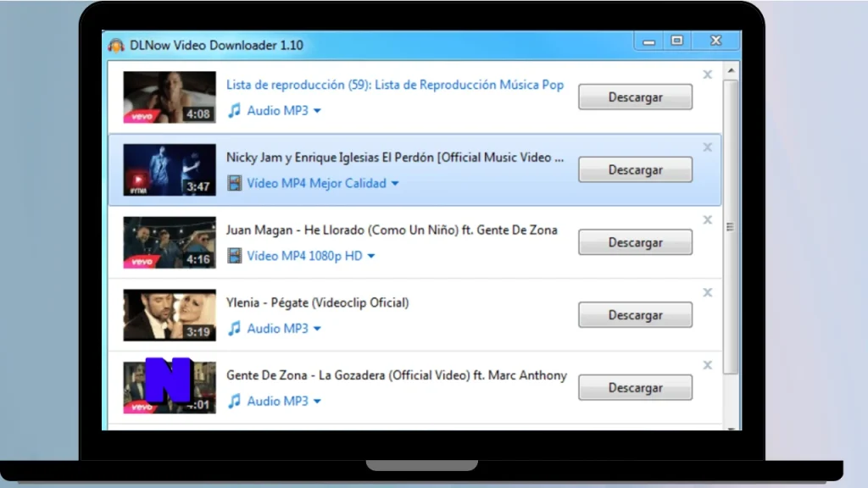Click music note icon in Ylenia row

tap(235, 328)
